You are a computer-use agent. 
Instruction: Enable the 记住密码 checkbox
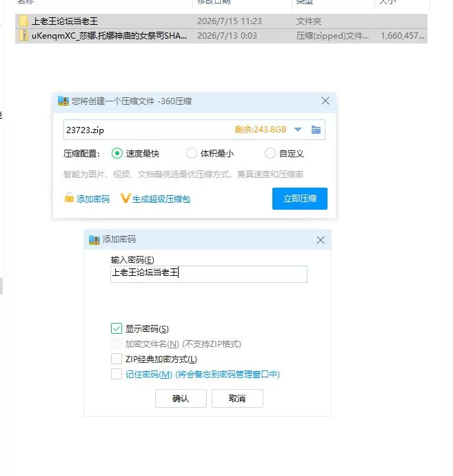point(117,374)
